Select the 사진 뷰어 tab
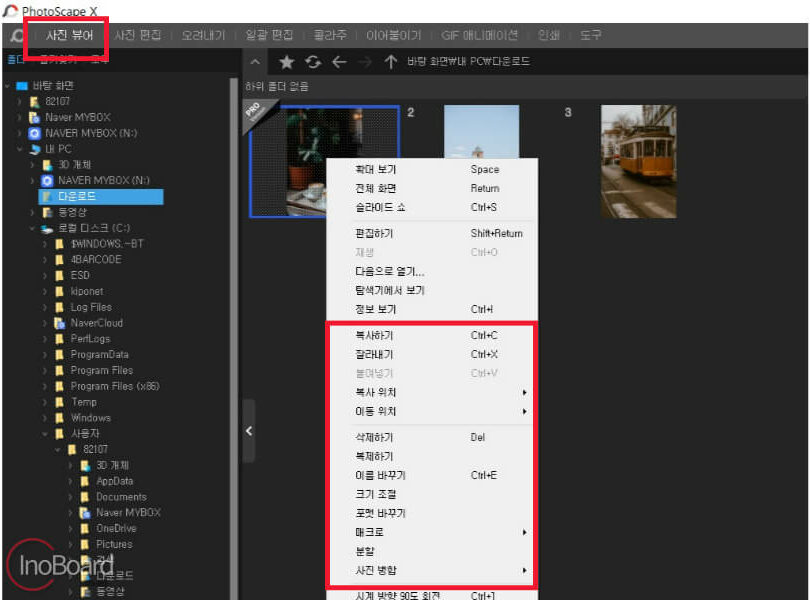 coord(69,35)
